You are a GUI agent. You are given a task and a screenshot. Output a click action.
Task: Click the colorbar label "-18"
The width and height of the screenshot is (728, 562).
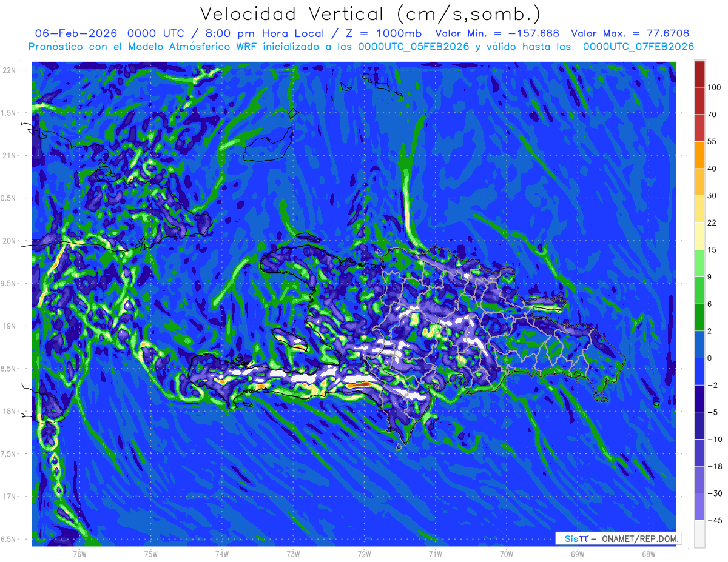coord(715,466)
